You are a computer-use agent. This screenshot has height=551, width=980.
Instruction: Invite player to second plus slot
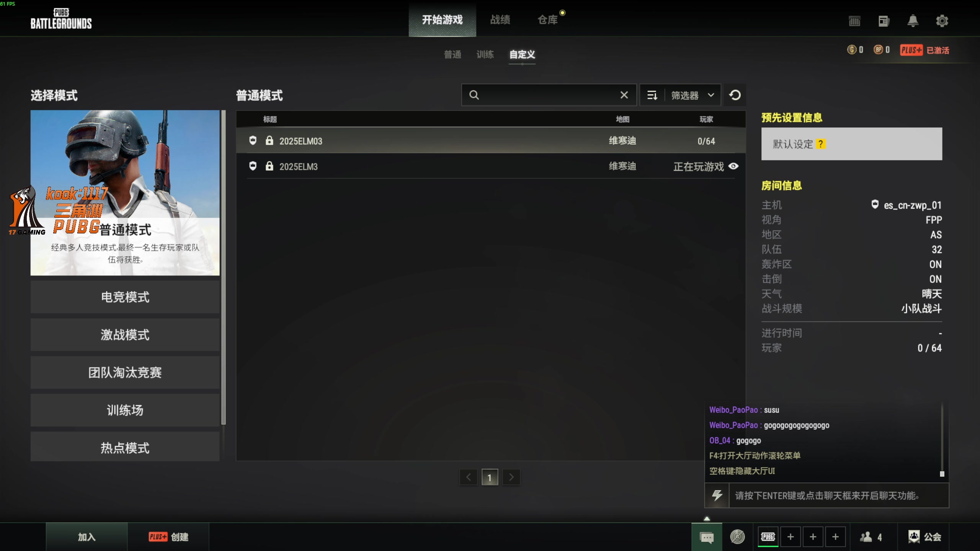click(813, 537)
